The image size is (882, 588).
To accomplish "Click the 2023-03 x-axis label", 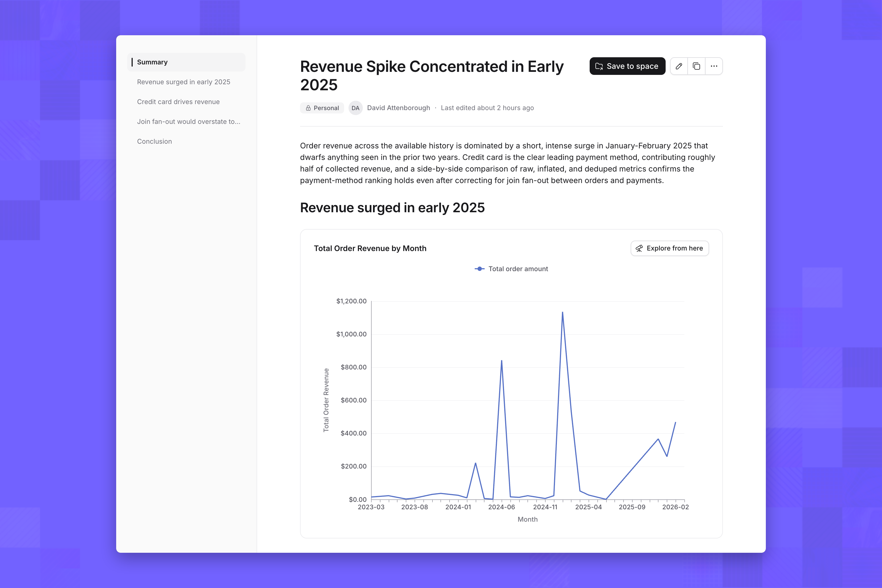I will (x=371, y=507).
